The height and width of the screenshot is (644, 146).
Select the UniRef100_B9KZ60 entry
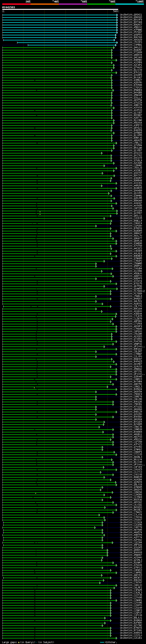[131, 580]
